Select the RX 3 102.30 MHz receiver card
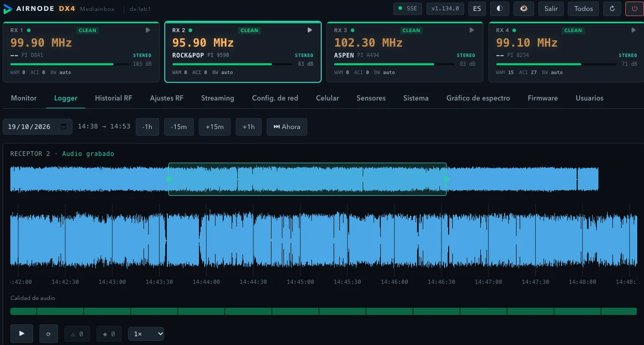This screenshot has height=345, width=644. tap(405, 52)
